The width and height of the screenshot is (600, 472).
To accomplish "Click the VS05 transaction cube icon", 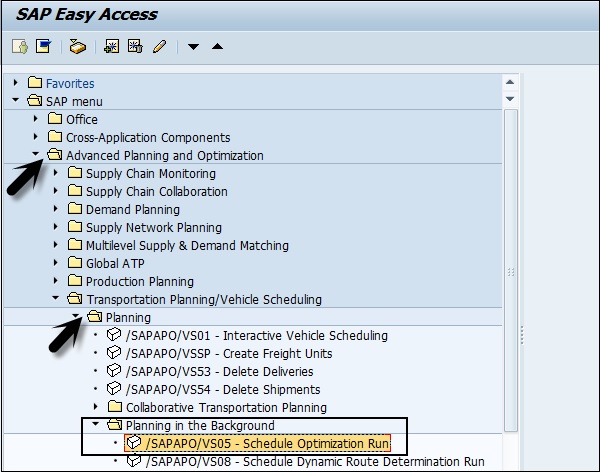I will tap(134, 443).
